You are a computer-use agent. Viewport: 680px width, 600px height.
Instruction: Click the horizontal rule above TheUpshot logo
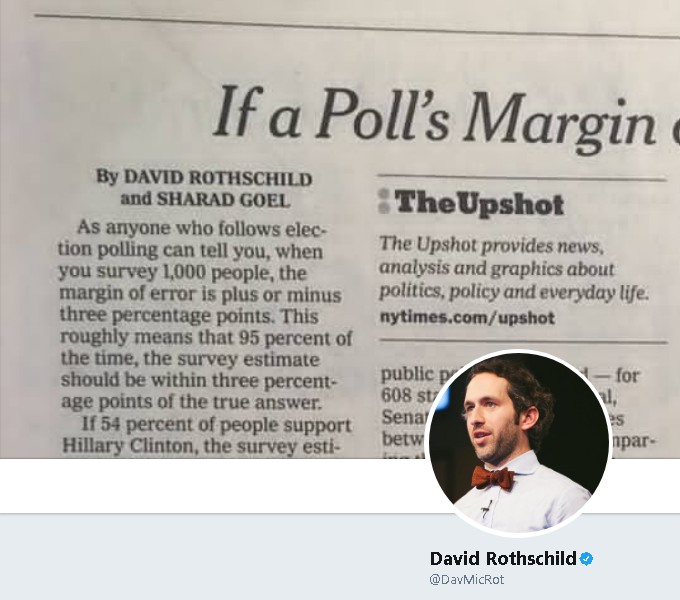522,177
